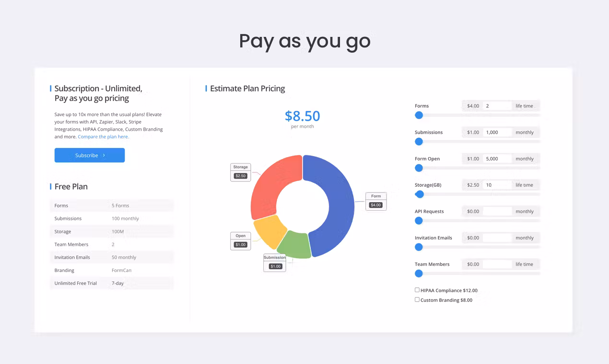Click the 'Free Plan' heading
The width and height of the screenshot is (609, 364).
71,187
